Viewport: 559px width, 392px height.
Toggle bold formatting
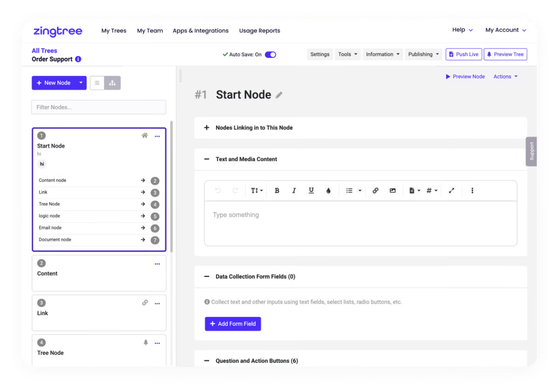[x=277, y=191]
